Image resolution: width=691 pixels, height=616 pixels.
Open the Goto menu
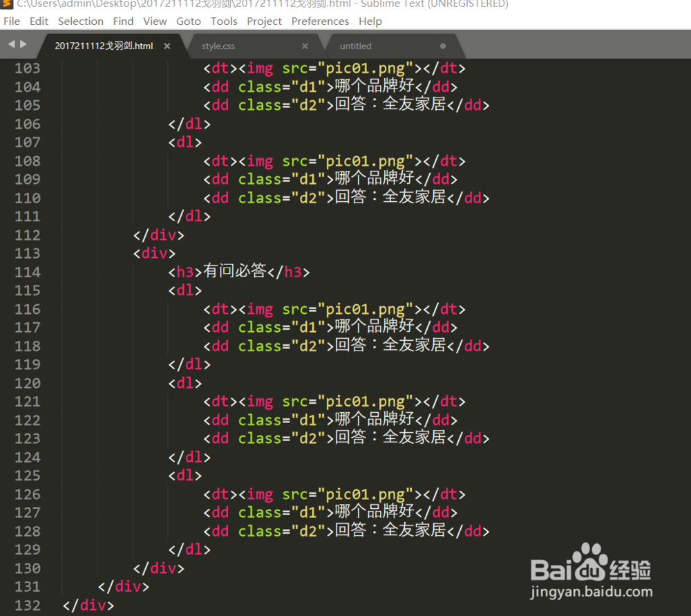188,21
